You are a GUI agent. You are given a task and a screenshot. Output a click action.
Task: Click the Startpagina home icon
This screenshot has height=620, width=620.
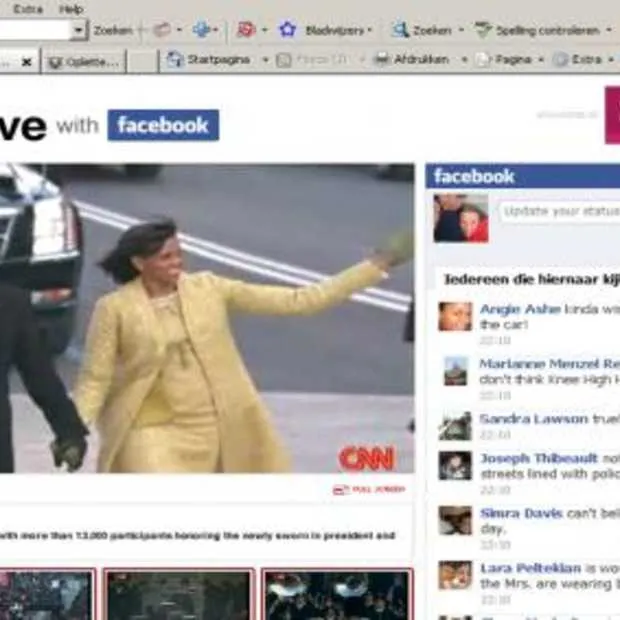click(174, 60)
